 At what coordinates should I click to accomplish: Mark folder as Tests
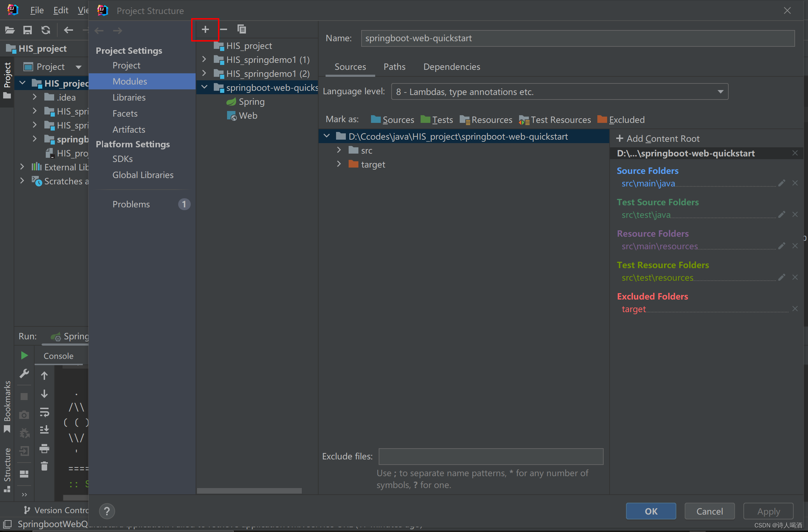pyautogui.click(x=437, y=120)
